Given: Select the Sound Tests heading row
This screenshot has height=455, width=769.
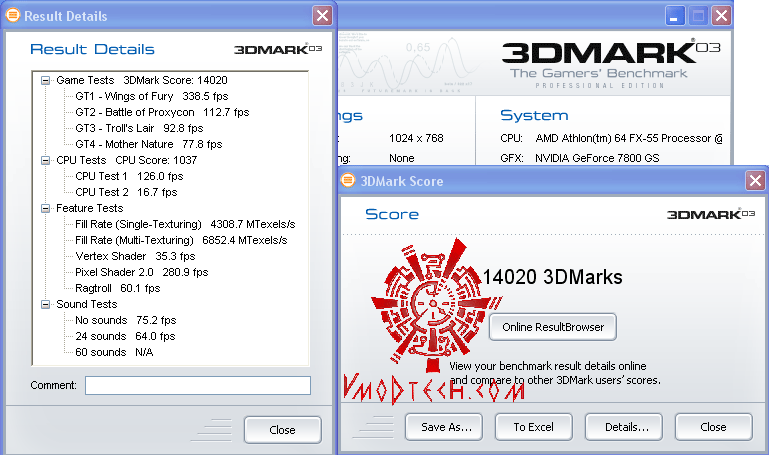Looking at the screenshot, I should click(x=86, y=304).
